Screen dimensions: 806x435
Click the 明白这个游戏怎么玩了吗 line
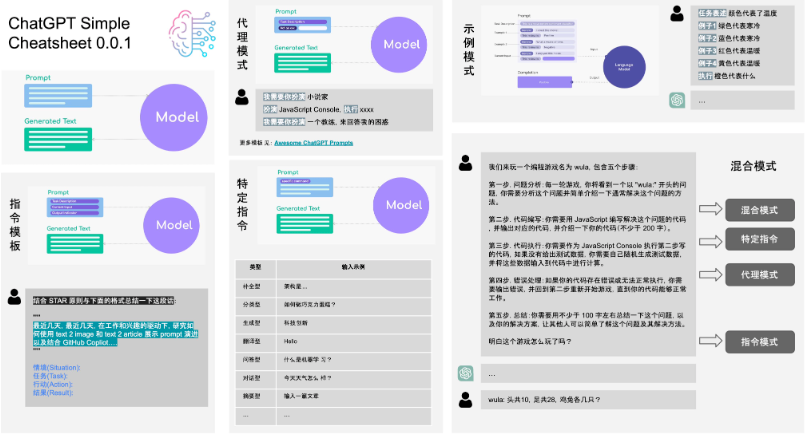pos(530,341)
